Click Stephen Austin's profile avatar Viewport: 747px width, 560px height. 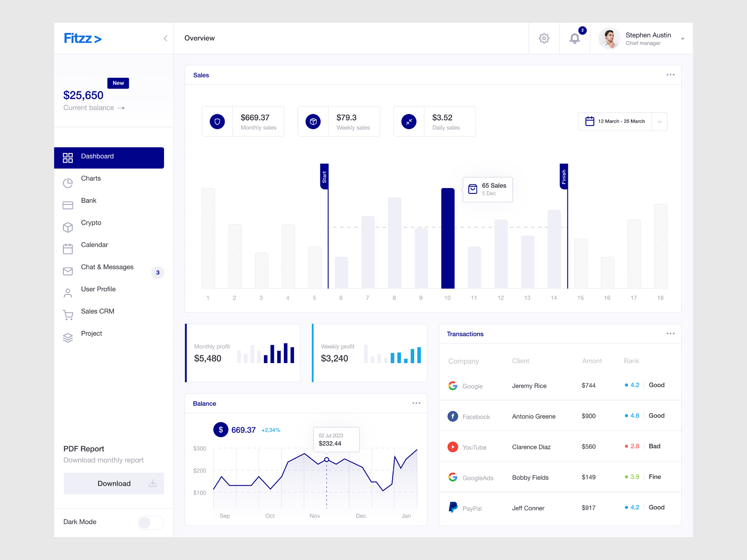609,38
